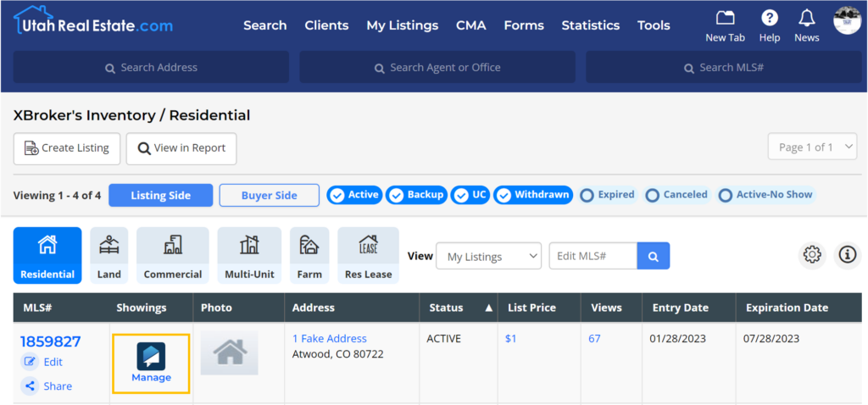This screenshot has width=868, height=405.
Task: Open the info circle icon
Action: tap(847, 254)
